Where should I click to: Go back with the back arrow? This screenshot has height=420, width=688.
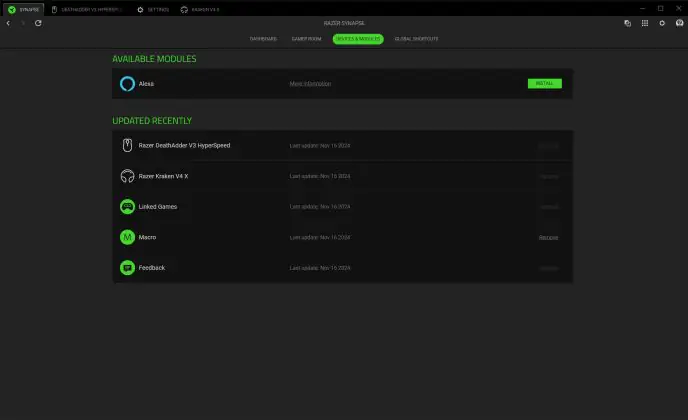(8, 23)
